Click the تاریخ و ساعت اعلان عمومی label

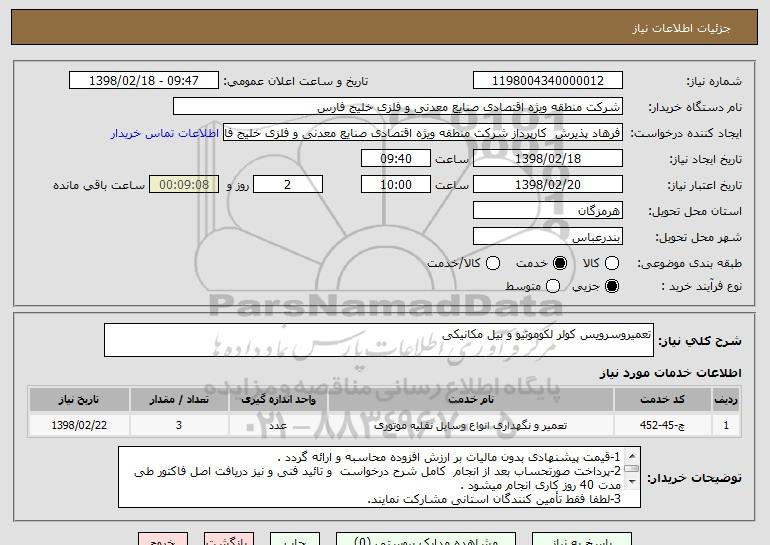pos(296,81)
